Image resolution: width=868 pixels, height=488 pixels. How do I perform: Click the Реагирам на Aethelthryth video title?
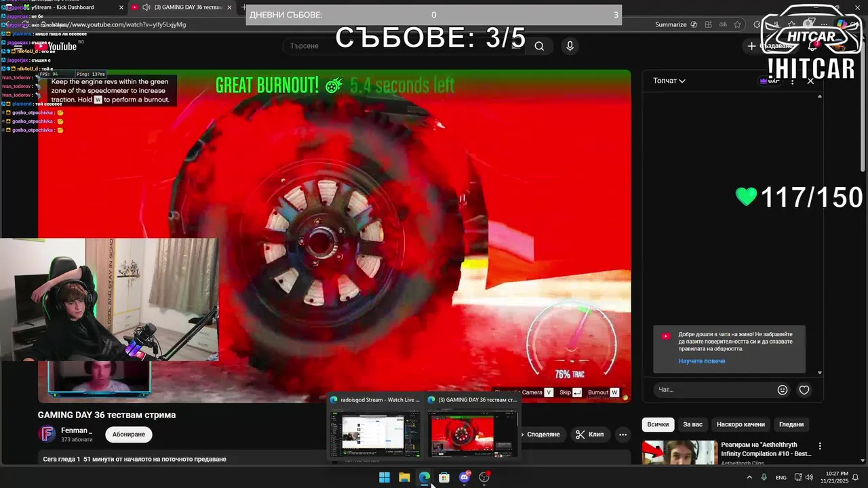click(x=766, y=449)
